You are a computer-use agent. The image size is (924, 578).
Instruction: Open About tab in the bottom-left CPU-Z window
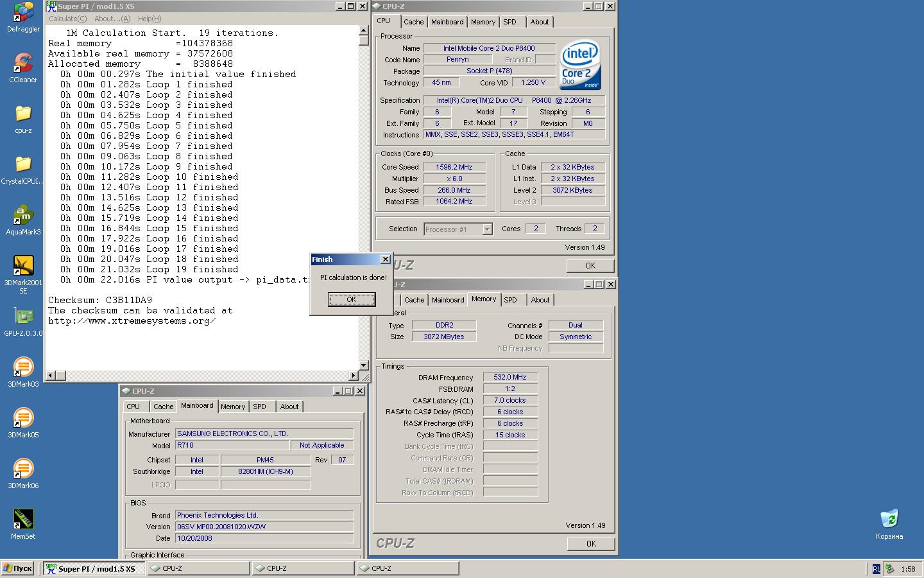tap(289, 407)
